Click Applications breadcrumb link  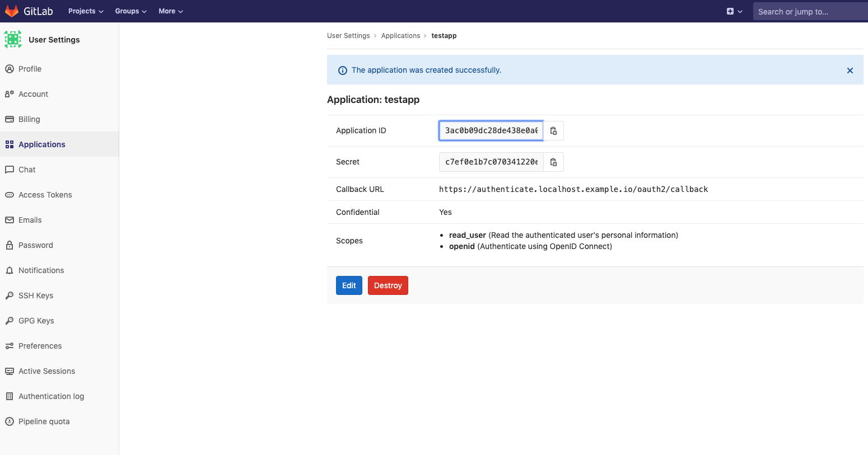pyautogui.click(x=400, y=36)
